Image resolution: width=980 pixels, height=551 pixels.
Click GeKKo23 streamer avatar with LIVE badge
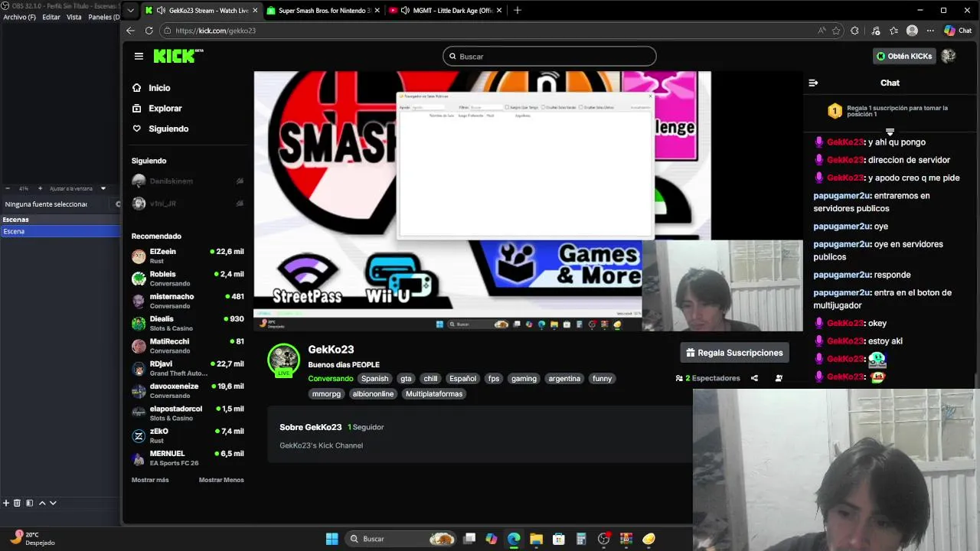pyautogui.click(x=283, y=360)
